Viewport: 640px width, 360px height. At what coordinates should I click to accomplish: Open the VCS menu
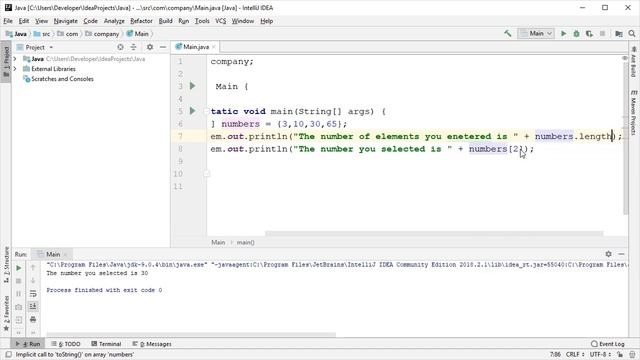point(220,21)
